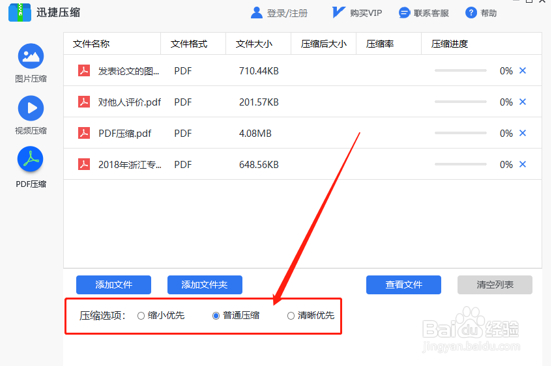Image resolution: width=551 pixels, height=366 pixels.
Task: Select file name 发表论文的图...
Action: pyautogui.click(x=129, y=71)
